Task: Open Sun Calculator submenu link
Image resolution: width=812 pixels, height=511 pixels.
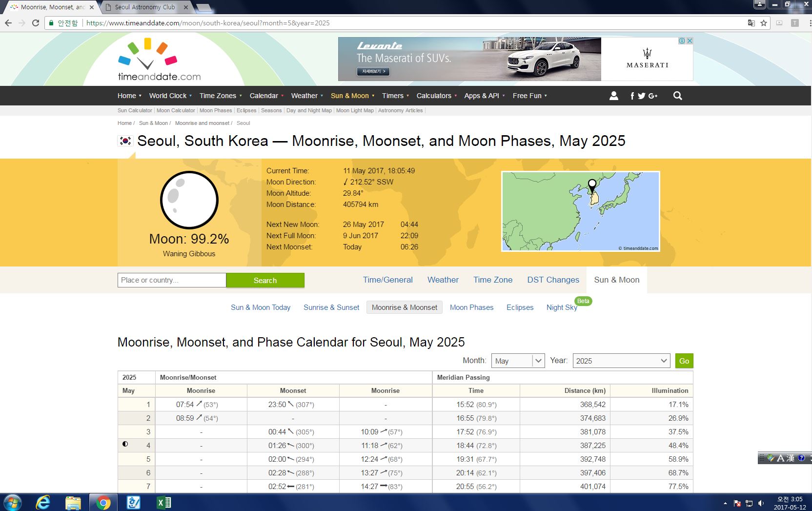Action: pyautogui.click(x=135, y=110)
